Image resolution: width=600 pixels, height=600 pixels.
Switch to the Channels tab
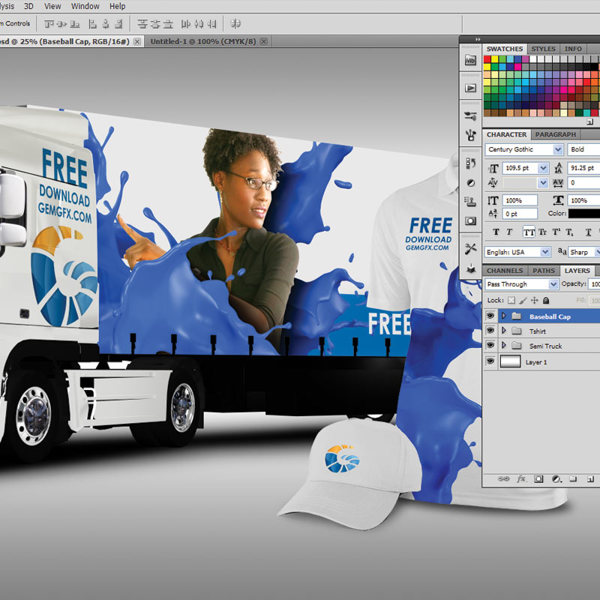pyautogui.click(x=505, y=271)
